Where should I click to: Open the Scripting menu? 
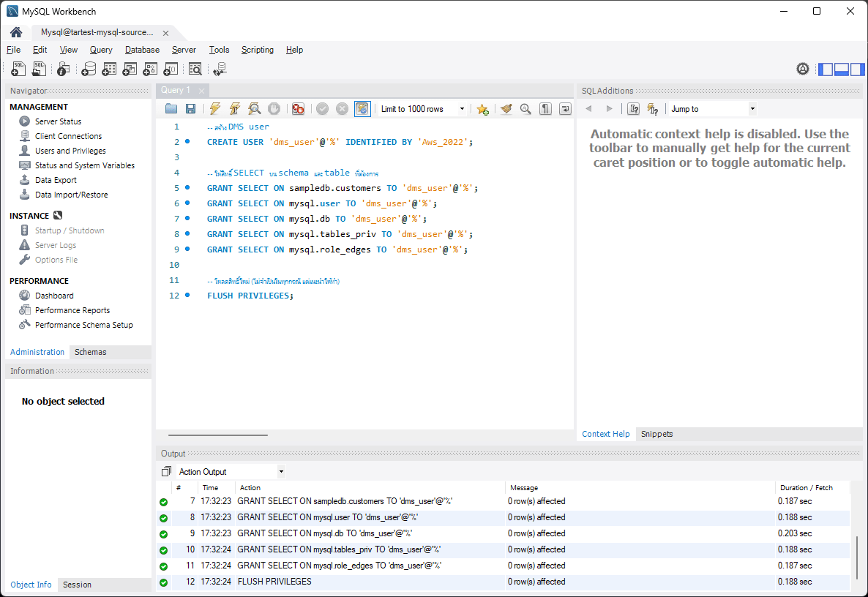pos(258,50)
